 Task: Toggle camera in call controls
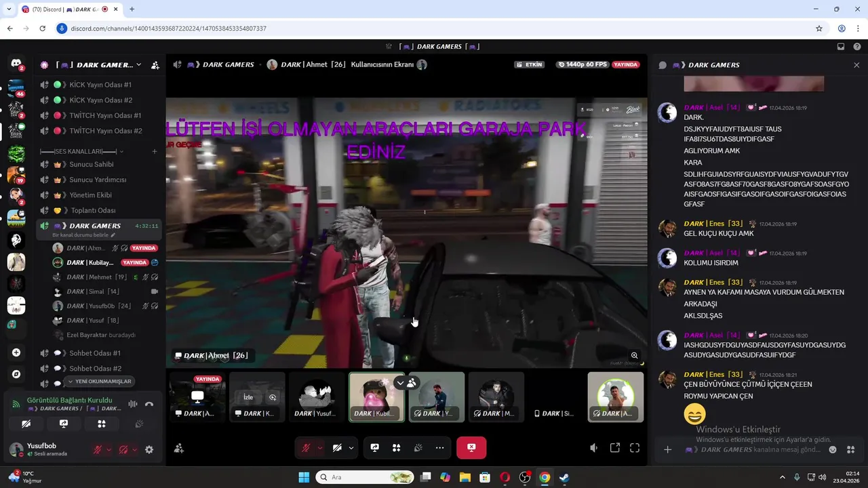point(337,448)
